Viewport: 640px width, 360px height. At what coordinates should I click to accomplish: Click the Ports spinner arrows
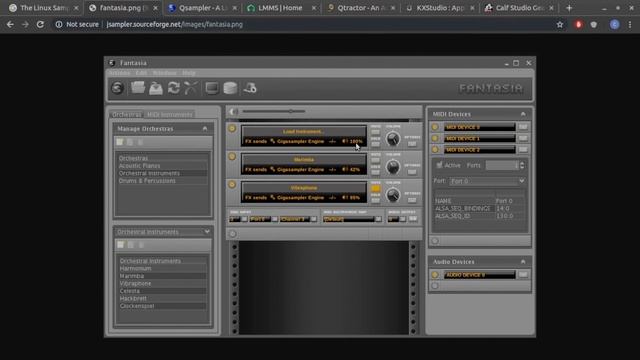click(x=522, y=165)
